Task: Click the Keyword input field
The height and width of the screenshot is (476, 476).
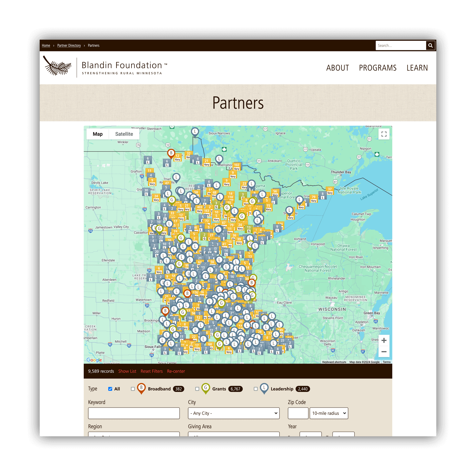Action: [134, 413]
